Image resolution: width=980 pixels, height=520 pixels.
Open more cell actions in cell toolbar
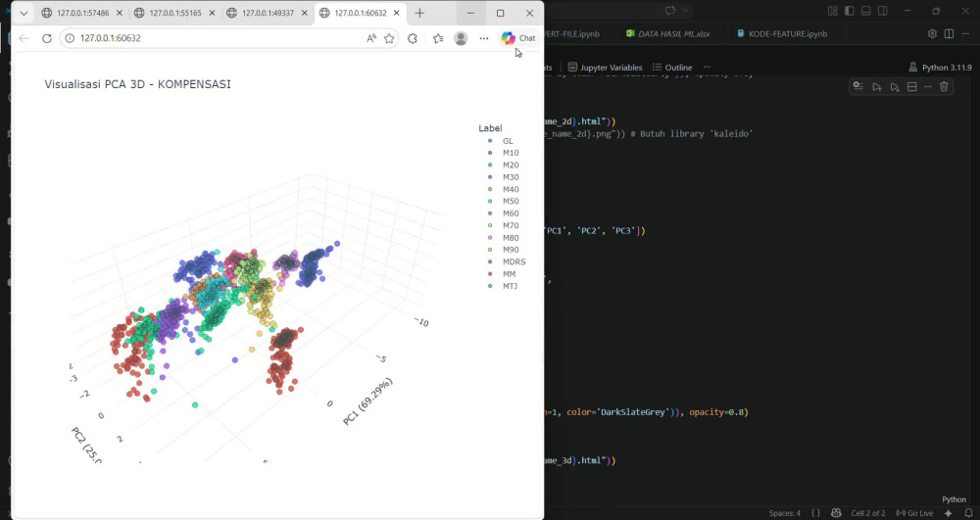[x=927, y=87]
